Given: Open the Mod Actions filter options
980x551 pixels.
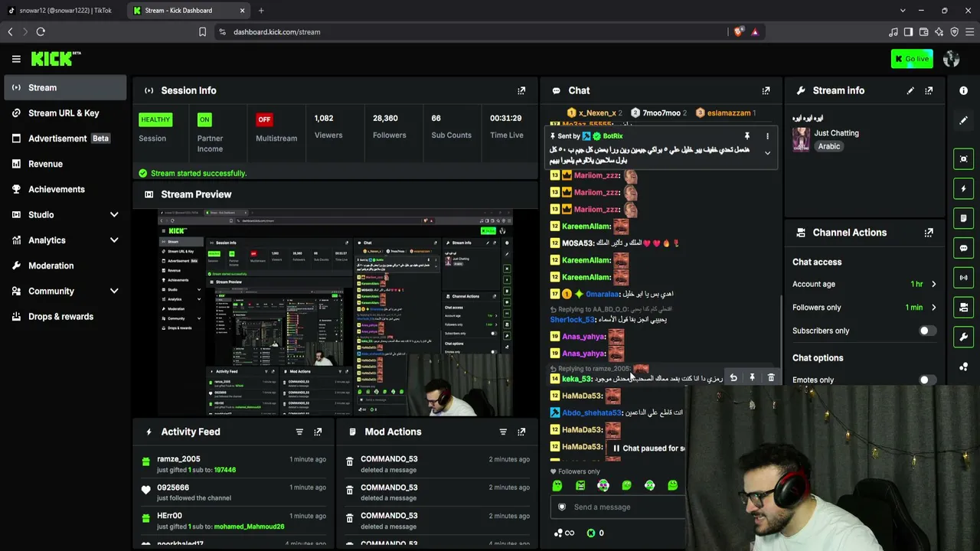Looking at the screenshot, I should [503, 432].
